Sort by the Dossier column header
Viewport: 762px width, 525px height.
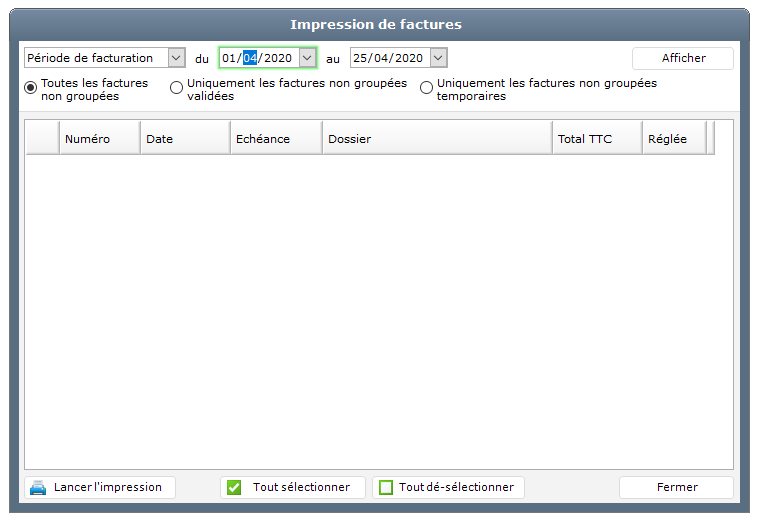click(437, 139)
